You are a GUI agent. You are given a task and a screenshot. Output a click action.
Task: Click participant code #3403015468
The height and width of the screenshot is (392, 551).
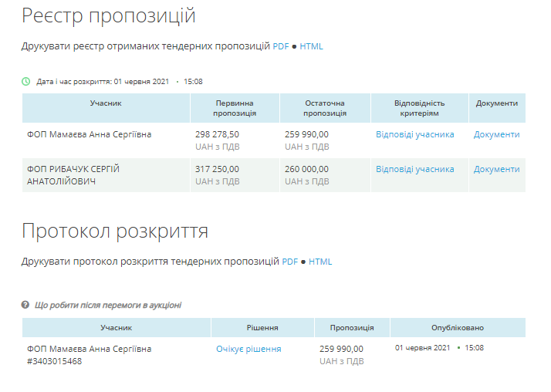pos(55,361)
